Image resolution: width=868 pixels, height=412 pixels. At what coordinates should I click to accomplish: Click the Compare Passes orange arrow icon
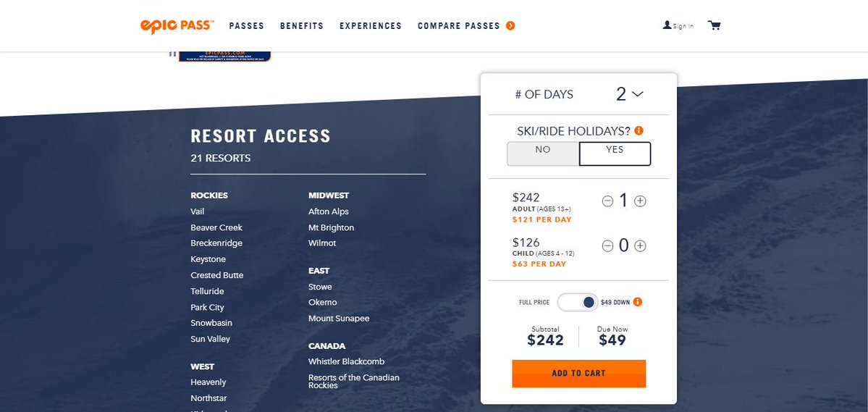tap(510, 26)
